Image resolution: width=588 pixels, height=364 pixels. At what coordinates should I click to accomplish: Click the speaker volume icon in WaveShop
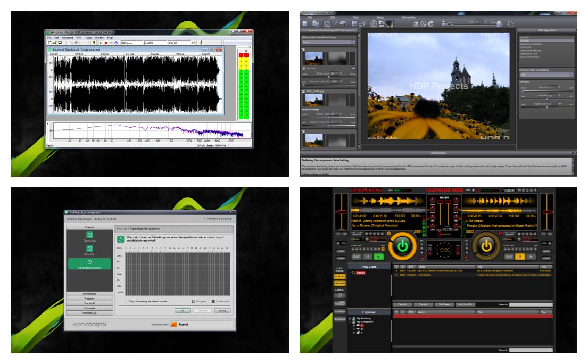click(x=201, y=43)
